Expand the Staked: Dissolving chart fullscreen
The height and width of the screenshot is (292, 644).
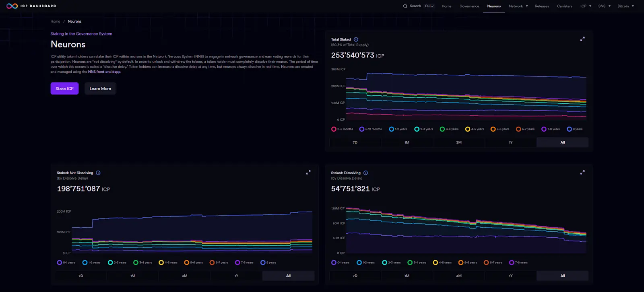pyautogui.click(x=582, y=172)
